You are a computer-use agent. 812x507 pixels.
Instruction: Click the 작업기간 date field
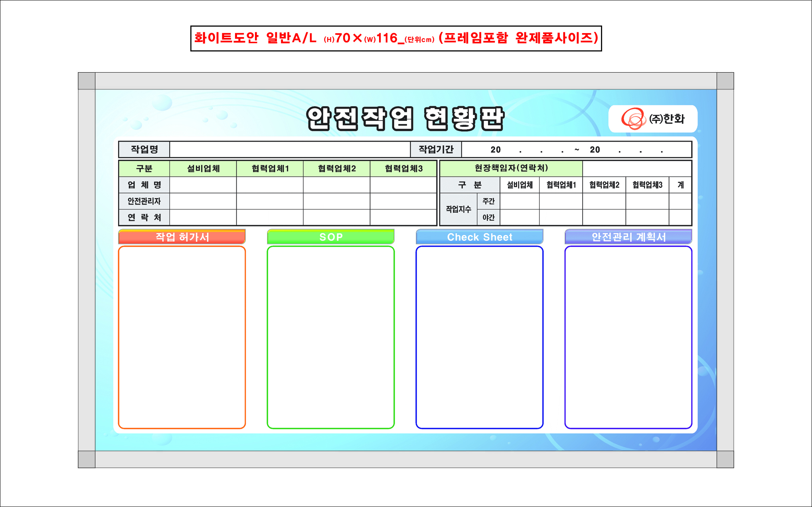pyautogui.click(x=576, y=150)
